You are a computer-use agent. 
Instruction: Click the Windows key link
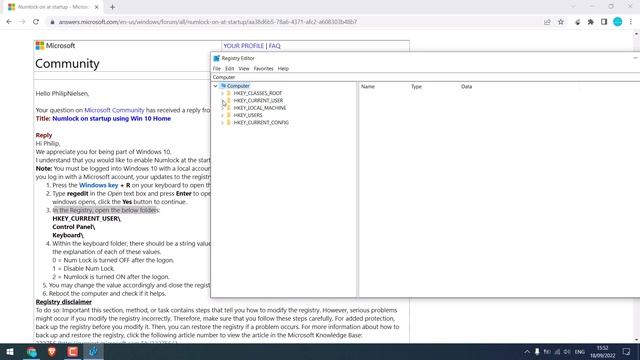click(98, 185)
